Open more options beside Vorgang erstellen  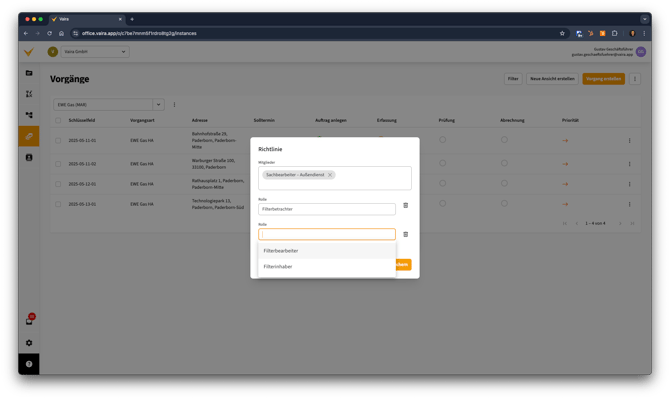[635, 79]
